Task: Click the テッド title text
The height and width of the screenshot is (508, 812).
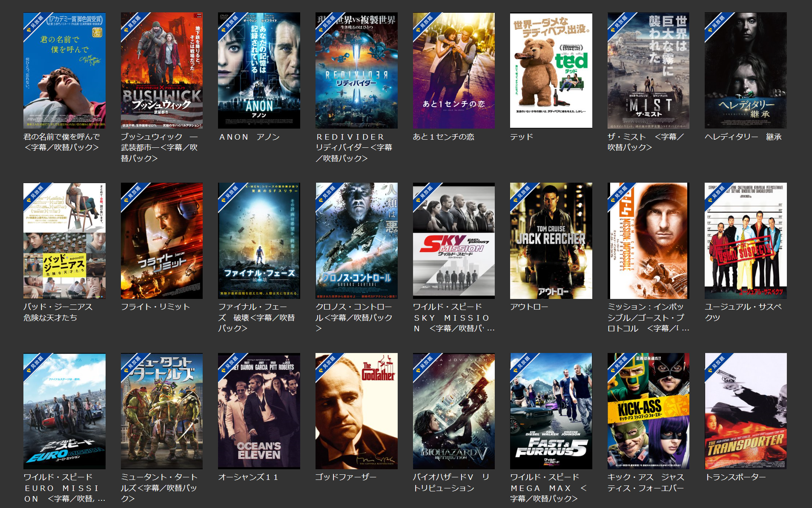Action: (x=522, y=137)
